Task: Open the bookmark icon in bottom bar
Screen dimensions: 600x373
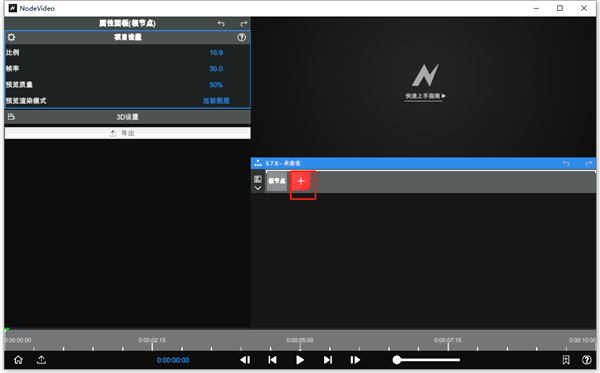Action: point(566,360)
